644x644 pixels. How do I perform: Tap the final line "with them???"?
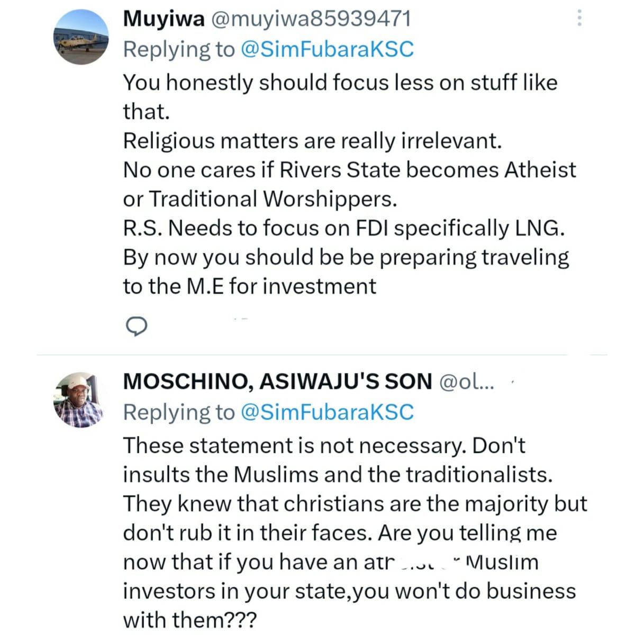click(x=189, y=620)
